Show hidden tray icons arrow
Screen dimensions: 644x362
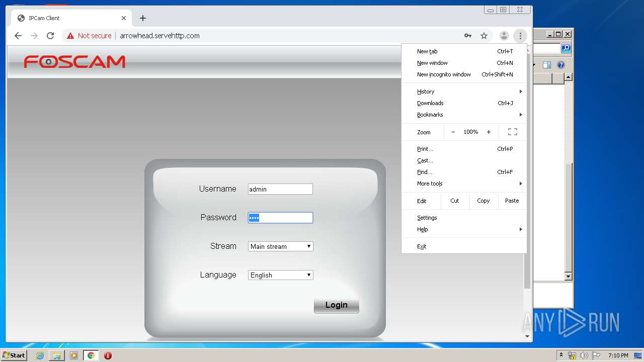click(x=561, y=355)
